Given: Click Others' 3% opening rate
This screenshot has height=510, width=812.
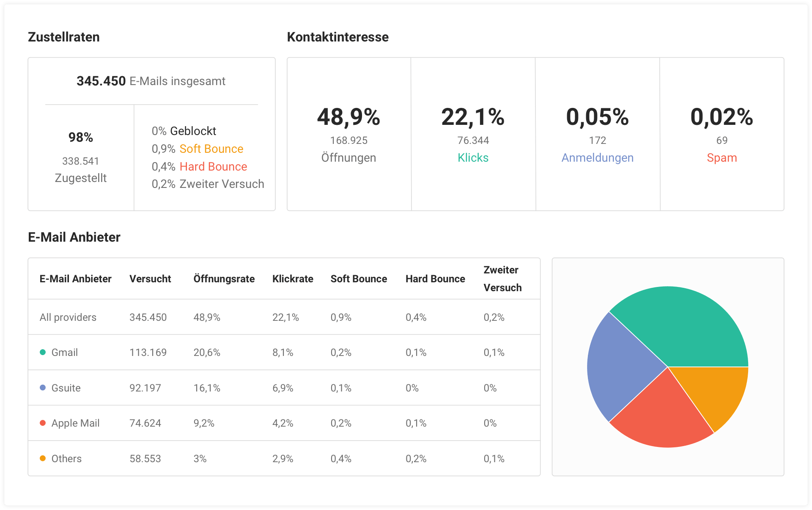Looking at the screenshot, I should pos(200,459).
